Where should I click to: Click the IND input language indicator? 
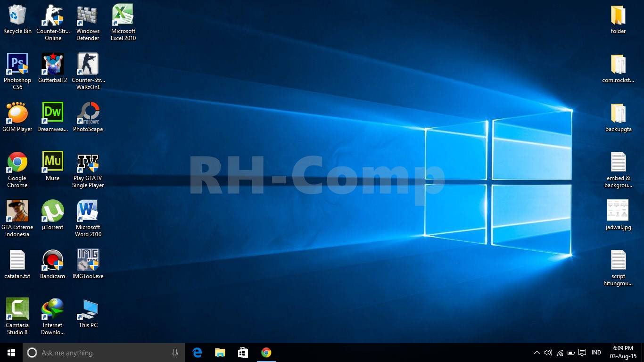point(596,353)
